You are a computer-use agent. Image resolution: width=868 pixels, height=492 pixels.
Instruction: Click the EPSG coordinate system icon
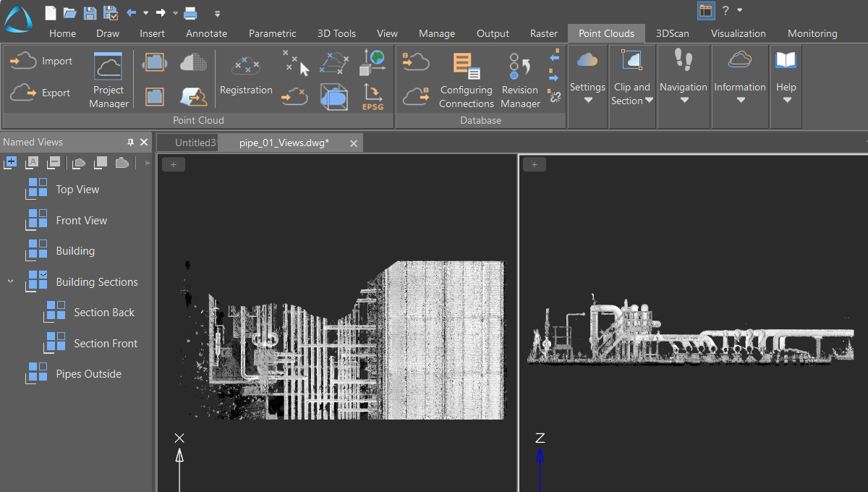tap(372, 96)
